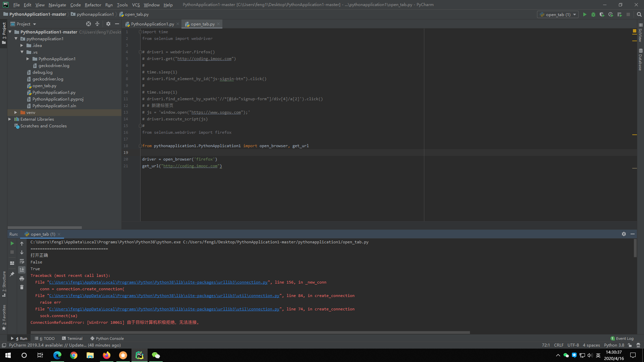Print the console output
This screenshot has width=644, height=362.
(22, 279)
